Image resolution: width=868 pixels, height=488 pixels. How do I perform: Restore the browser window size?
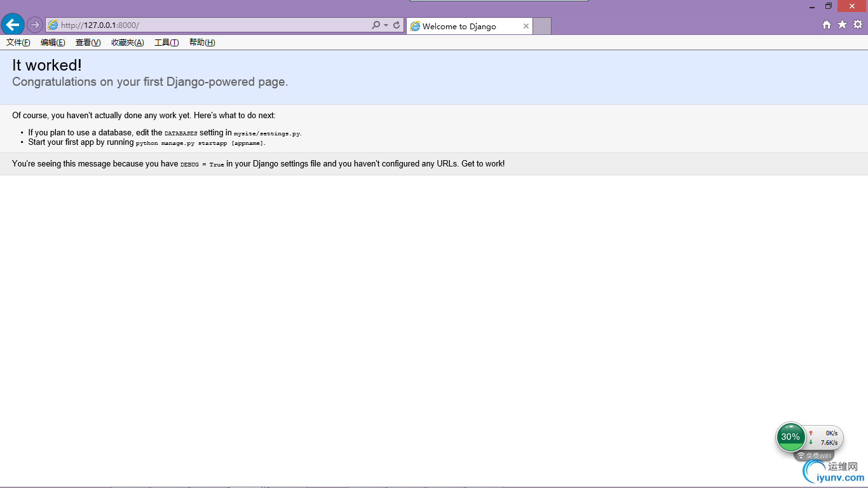coord(829,6)
